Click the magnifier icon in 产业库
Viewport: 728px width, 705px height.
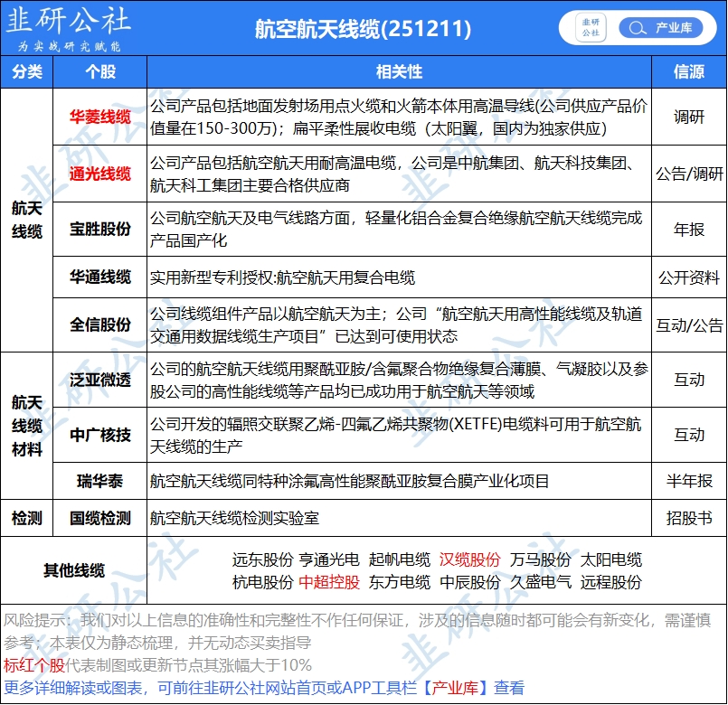pyautogui.click(x=637, y=28)
